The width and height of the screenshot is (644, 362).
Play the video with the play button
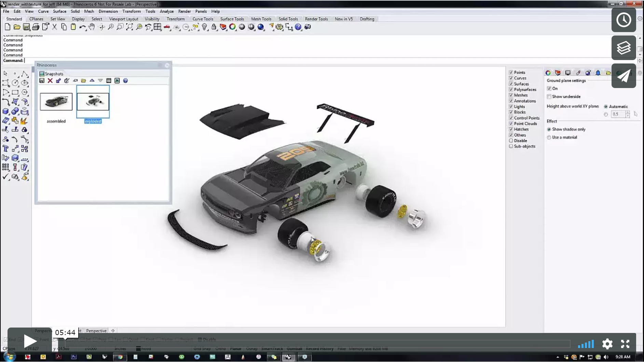30,341
